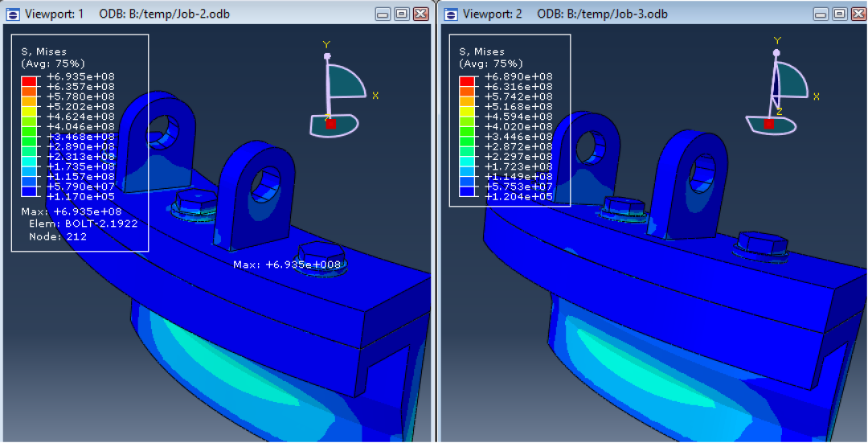Click legend value +1.723e+08

point(518,166)
